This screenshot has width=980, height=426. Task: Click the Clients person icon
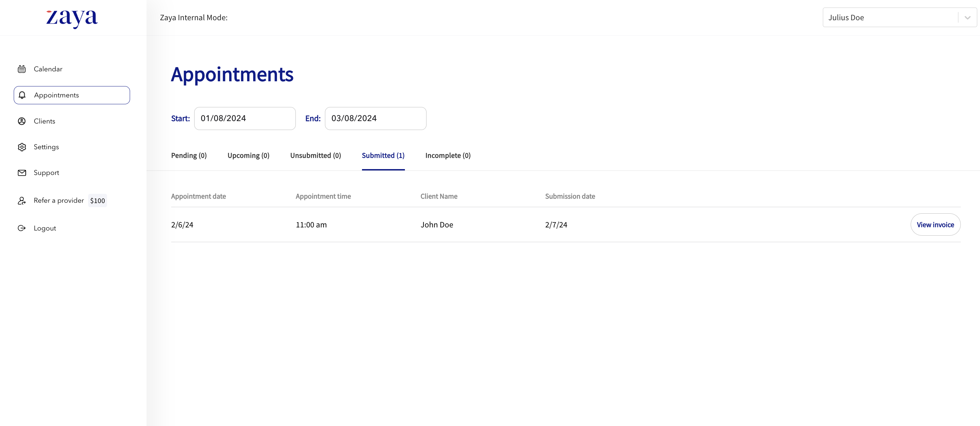[22, 121]
